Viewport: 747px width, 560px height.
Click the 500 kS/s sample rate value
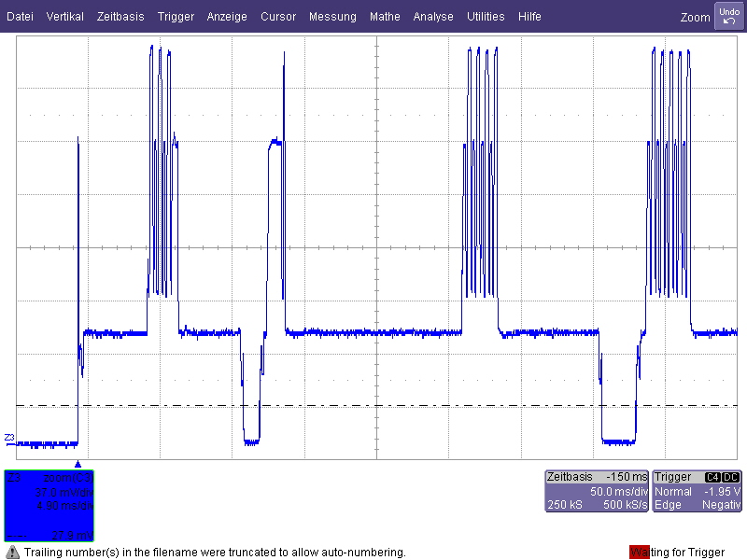(x=626, y=505)
